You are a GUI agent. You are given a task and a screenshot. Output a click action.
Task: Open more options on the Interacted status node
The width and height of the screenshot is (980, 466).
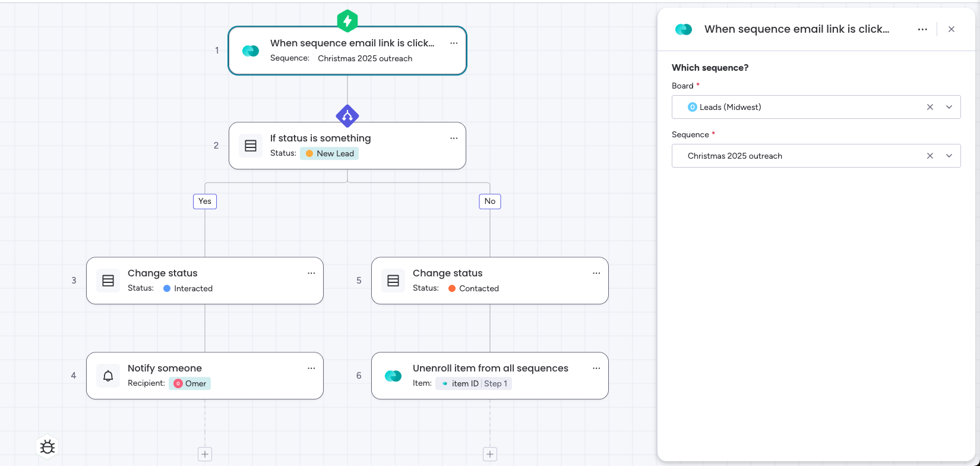pyautogui.click(x=311, y=273)
